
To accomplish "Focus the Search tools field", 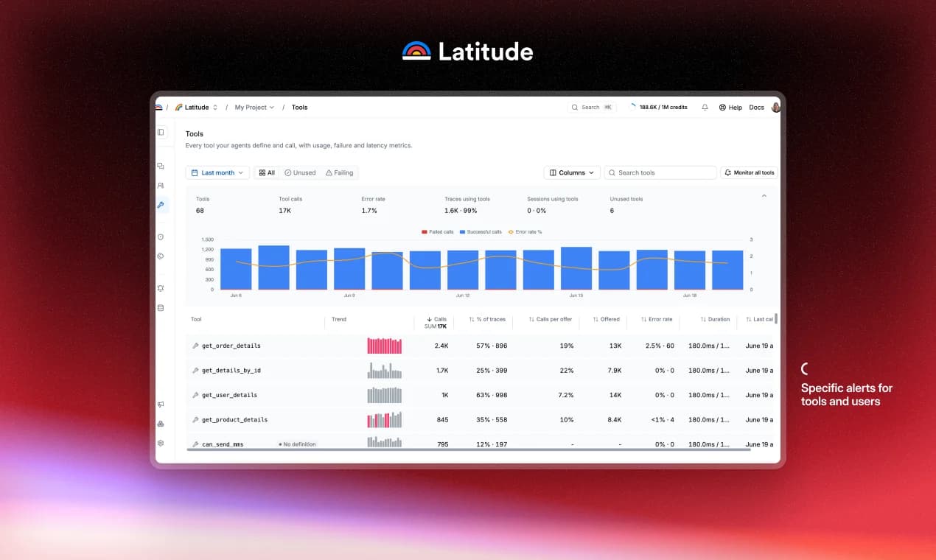I will (x=660, y=172).
